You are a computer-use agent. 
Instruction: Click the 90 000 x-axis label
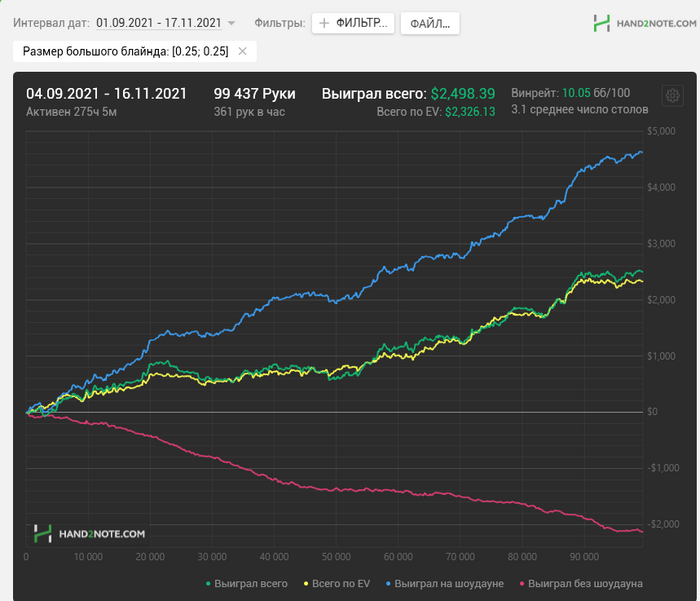(584, 557)
